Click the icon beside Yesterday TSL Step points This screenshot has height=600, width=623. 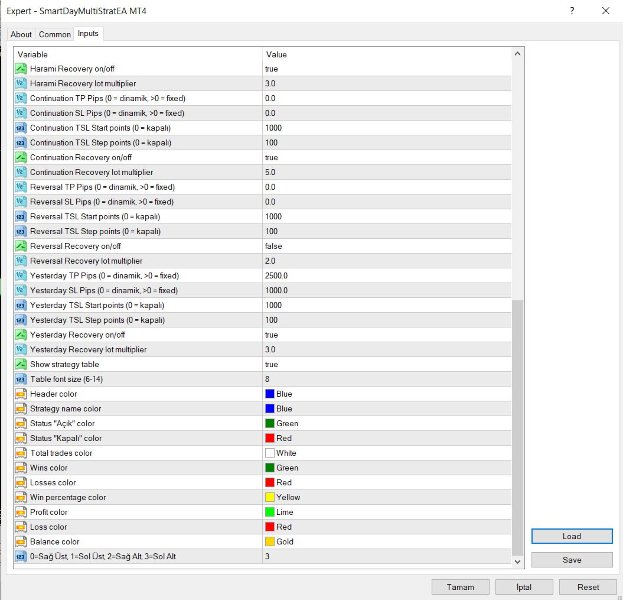pyautogui.click(x=21, y=320)
